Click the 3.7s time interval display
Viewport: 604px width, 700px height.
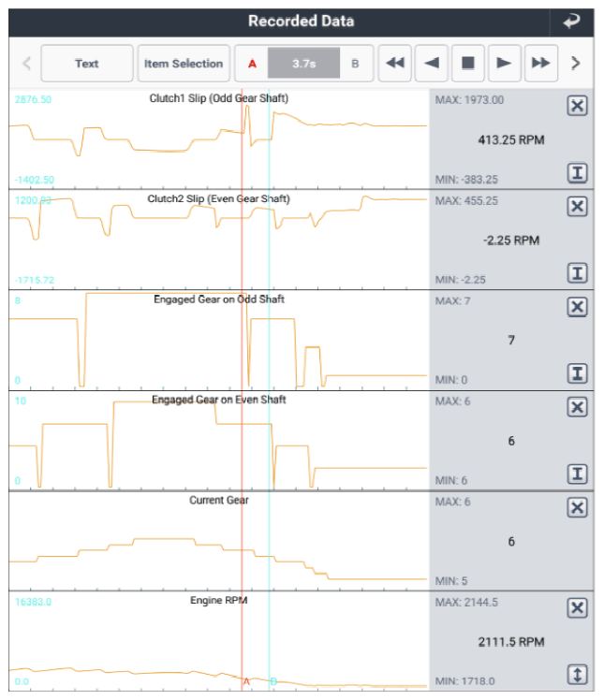coord(303,63)
